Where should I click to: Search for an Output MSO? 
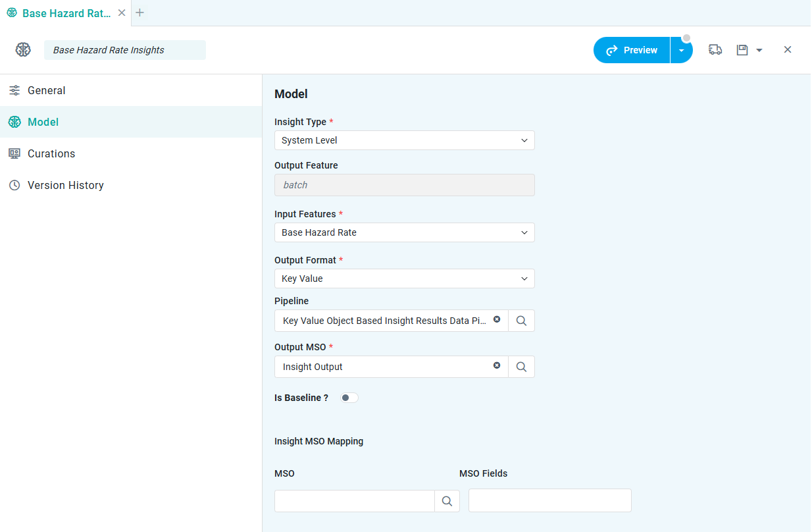coord(521,367)
